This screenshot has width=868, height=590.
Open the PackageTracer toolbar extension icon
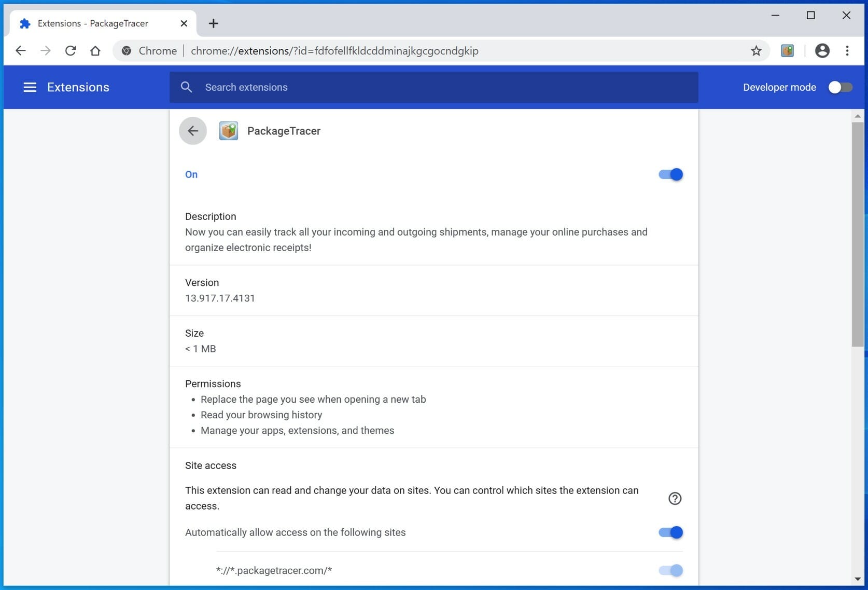[x=787, y=51]
